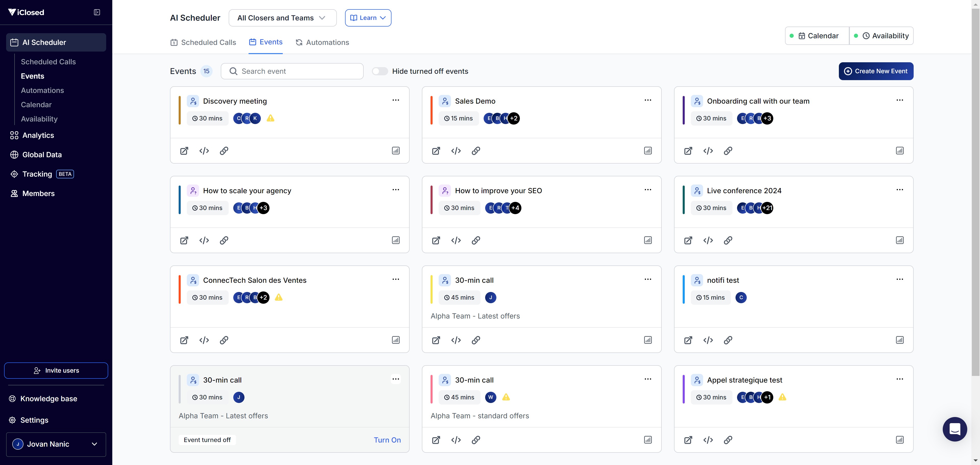Open chat support bubble
Screen dimensions: 980x465
click(x=954, y=429)
